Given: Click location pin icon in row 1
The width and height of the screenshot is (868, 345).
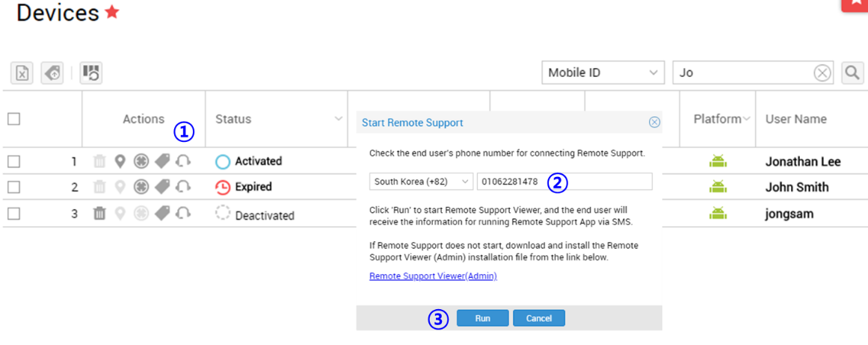Looking at the screenshot, I should 120,161.
